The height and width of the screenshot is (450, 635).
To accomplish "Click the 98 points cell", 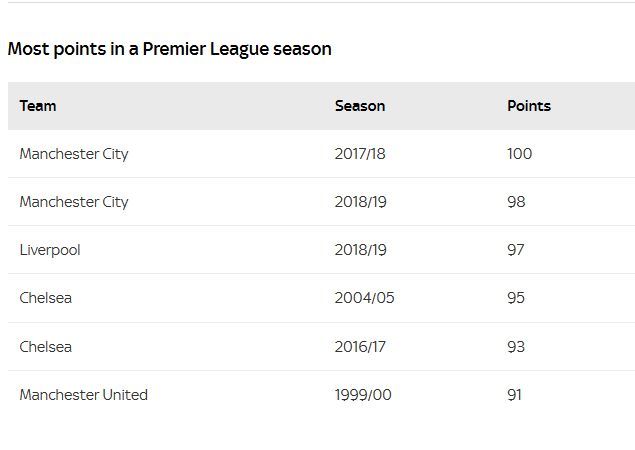I will click(516, 202).
